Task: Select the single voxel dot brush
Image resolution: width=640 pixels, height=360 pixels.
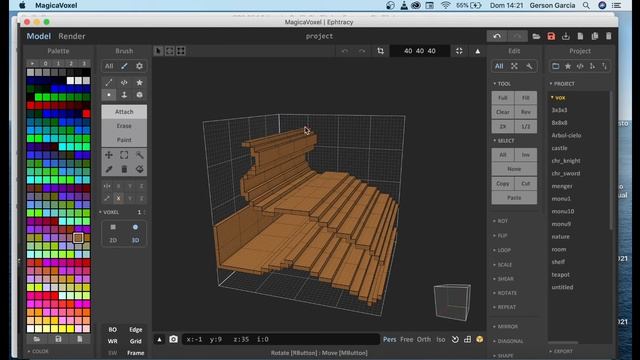Action: (109, 95)
